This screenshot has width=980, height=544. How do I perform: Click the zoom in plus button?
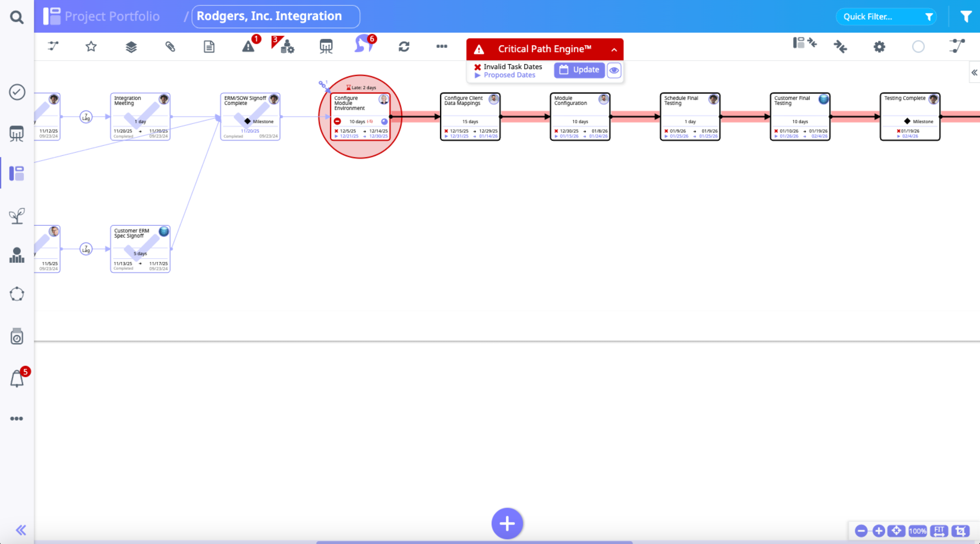[878, 531]
